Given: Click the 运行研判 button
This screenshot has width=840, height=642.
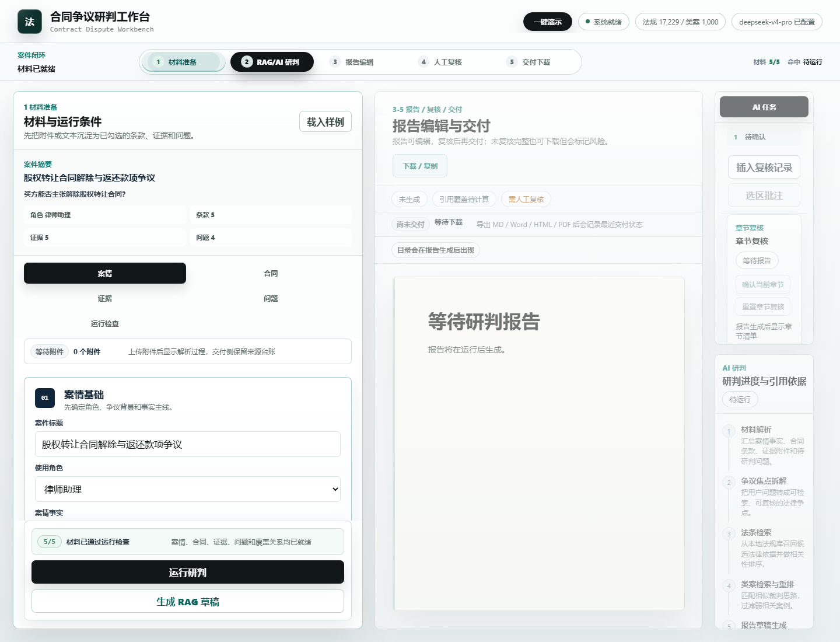Looking at the screenshot, I should pyautogui.click(x=188, y=572).
